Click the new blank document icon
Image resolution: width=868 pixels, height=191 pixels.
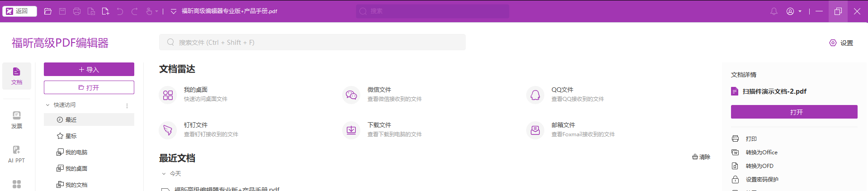[x=105, y=11]
